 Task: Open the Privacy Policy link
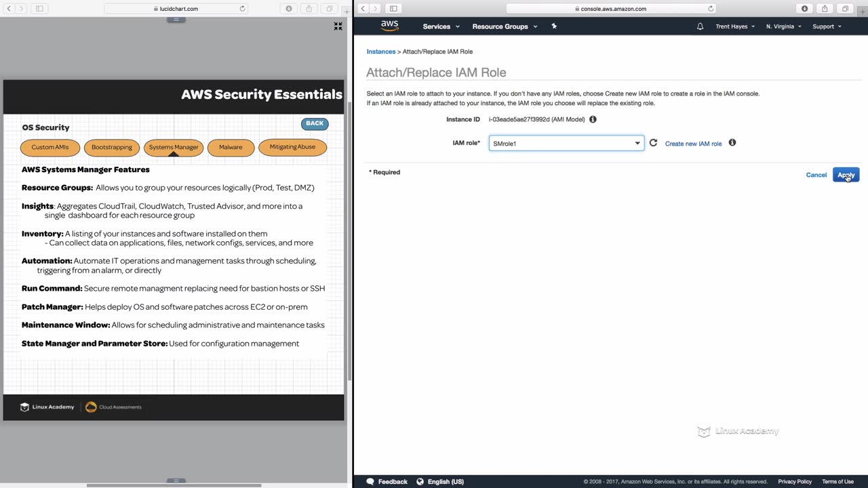click(795, 481)
